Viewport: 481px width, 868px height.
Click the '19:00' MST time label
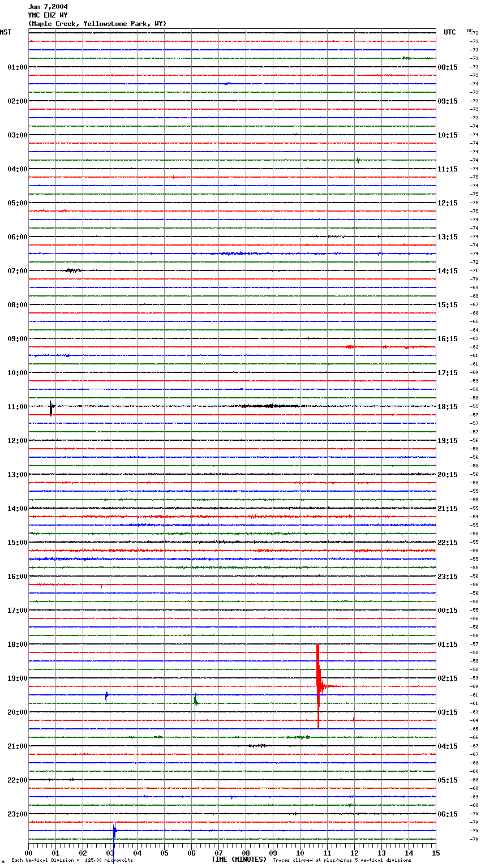18,678
